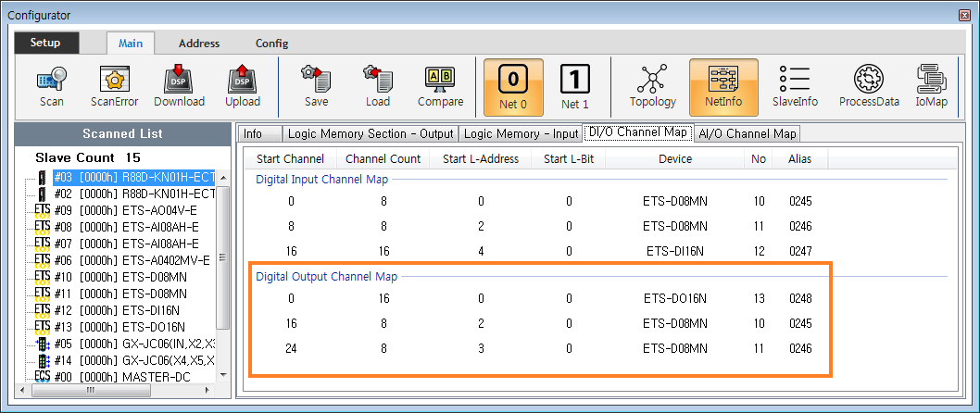The width and height of the screenshot is (980, 413).
Task: Click the scanned list scroll down arrow
Action: pos(222,373)
